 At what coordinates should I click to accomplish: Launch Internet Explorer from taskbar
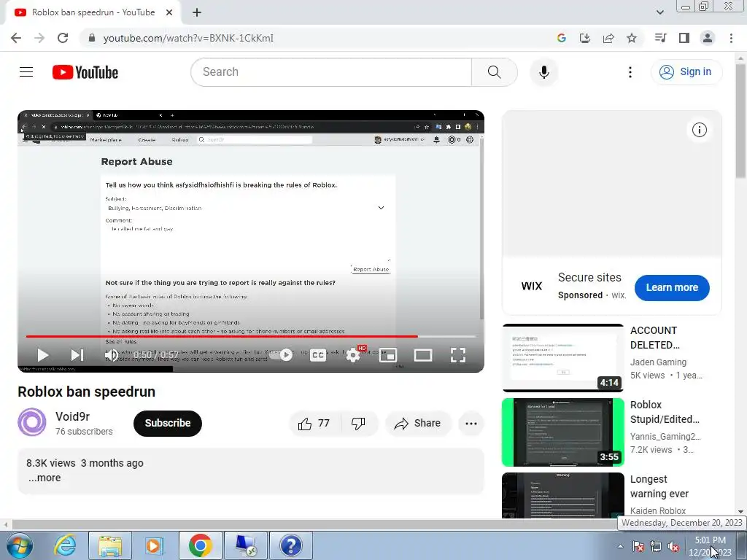point(65,545)
